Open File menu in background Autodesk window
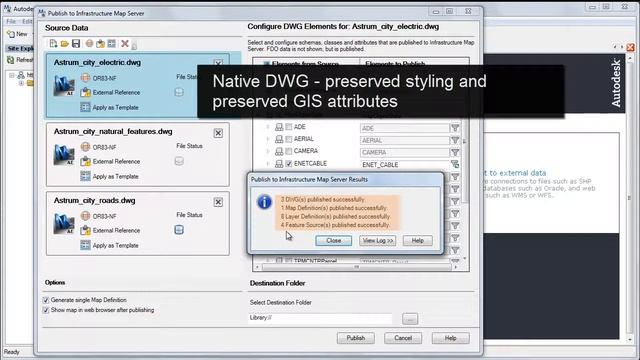640x360 pixels. pyautogui.click(x=11, y=21)
